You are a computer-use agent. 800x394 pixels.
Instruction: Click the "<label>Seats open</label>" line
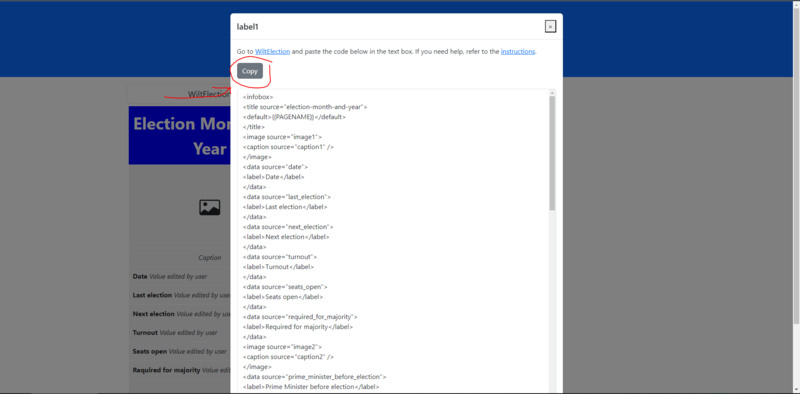tap(283, 297)
